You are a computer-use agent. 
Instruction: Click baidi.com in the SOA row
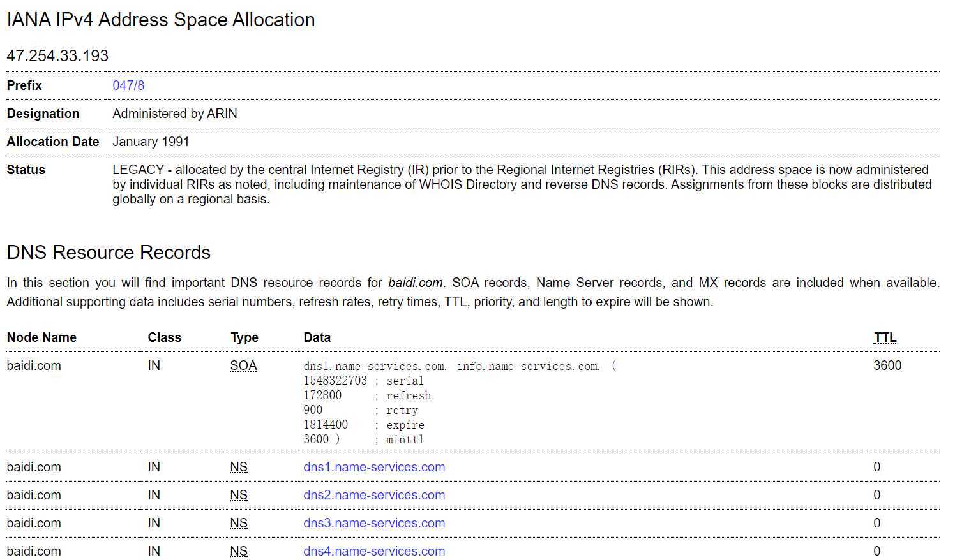click(34, 366)
